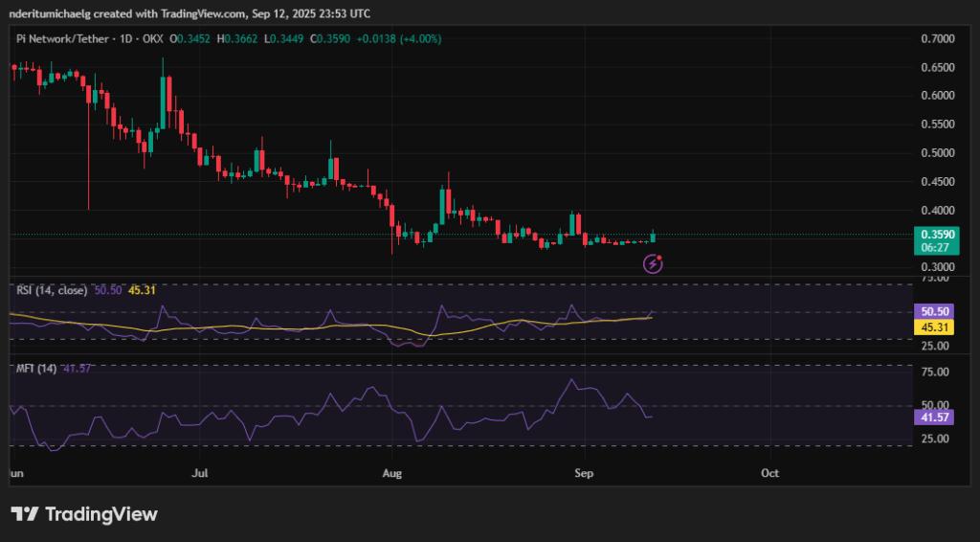Click the purple lightning bolt event icon

click(653, 263)
